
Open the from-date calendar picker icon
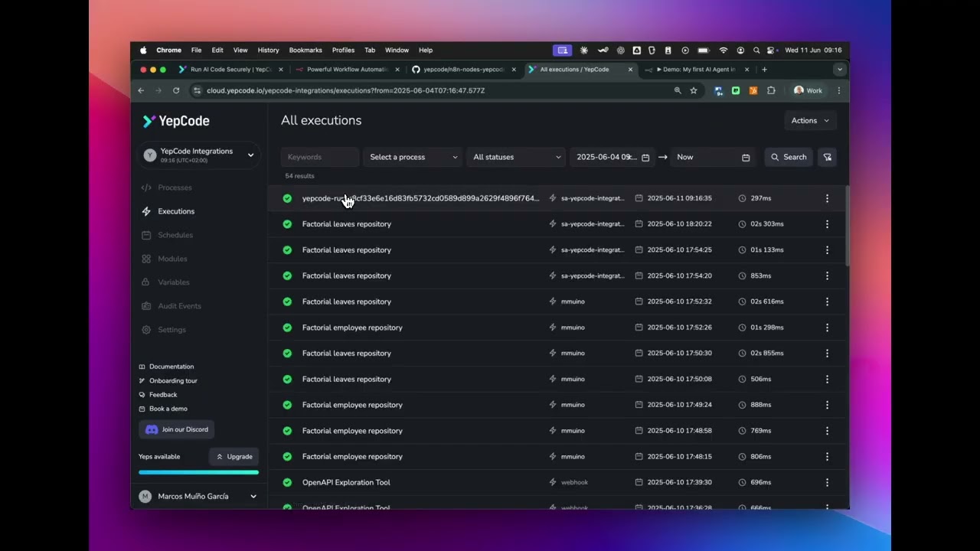click(645, 158)
